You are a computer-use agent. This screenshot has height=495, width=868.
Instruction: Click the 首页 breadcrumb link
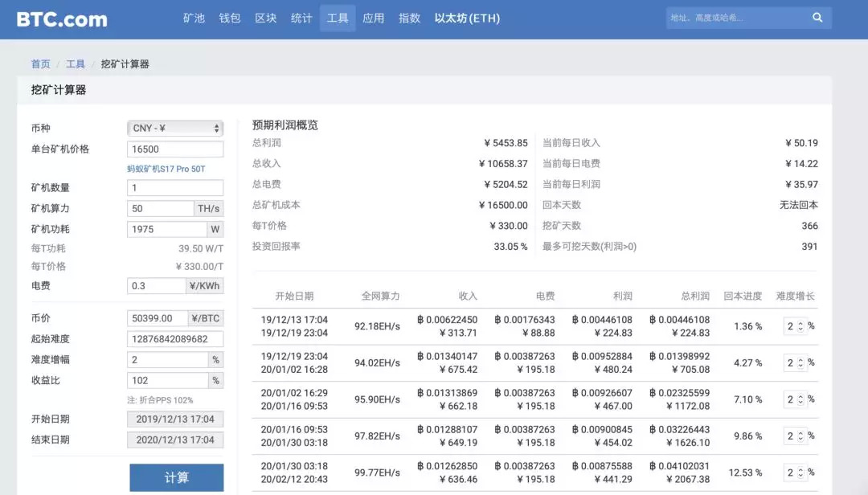(x=40, y=64)
